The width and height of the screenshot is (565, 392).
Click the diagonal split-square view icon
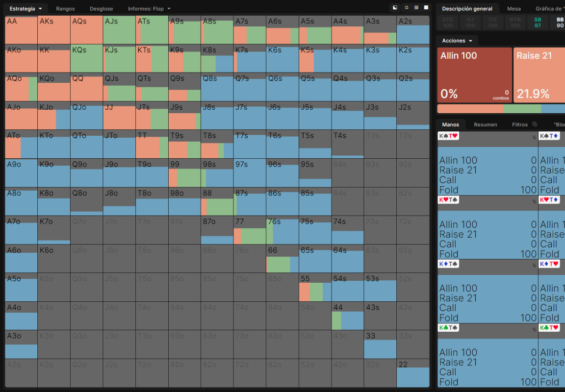point(395,7)
